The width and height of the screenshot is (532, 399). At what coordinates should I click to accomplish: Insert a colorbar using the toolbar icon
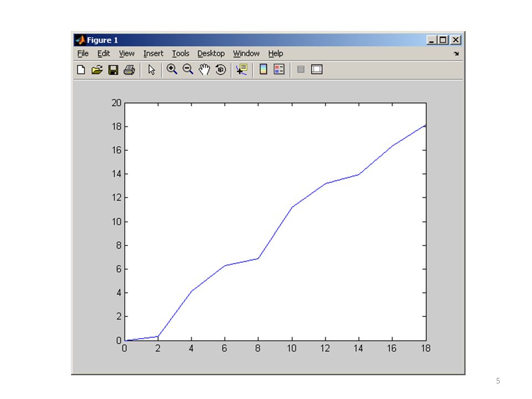(263, 69)
